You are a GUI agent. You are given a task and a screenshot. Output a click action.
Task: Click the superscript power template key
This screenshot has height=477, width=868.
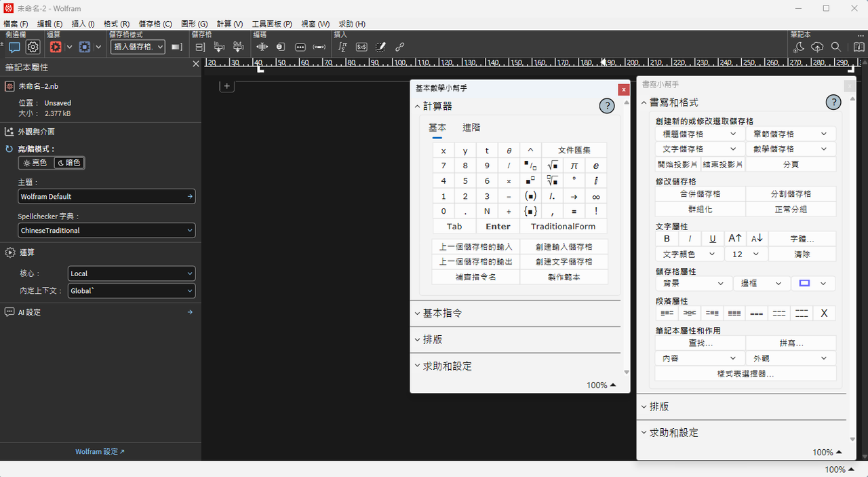coord(531,181)
